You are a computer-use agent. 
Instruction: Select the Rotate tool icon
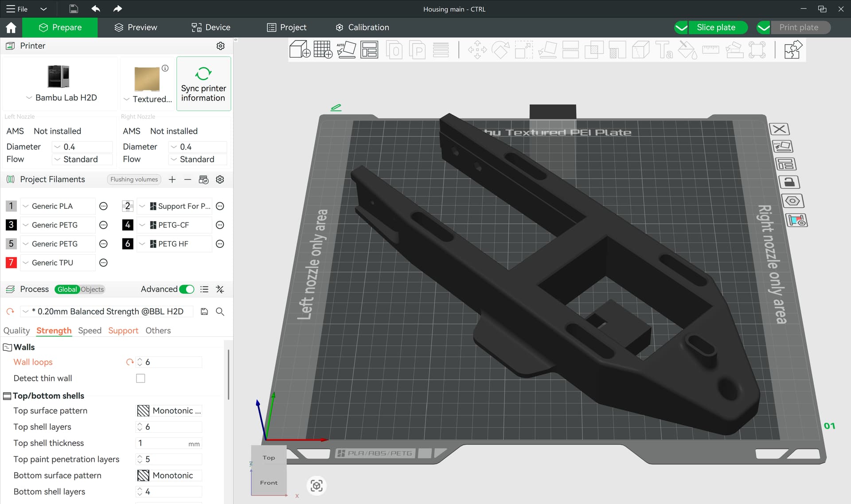tap(500, 50)
